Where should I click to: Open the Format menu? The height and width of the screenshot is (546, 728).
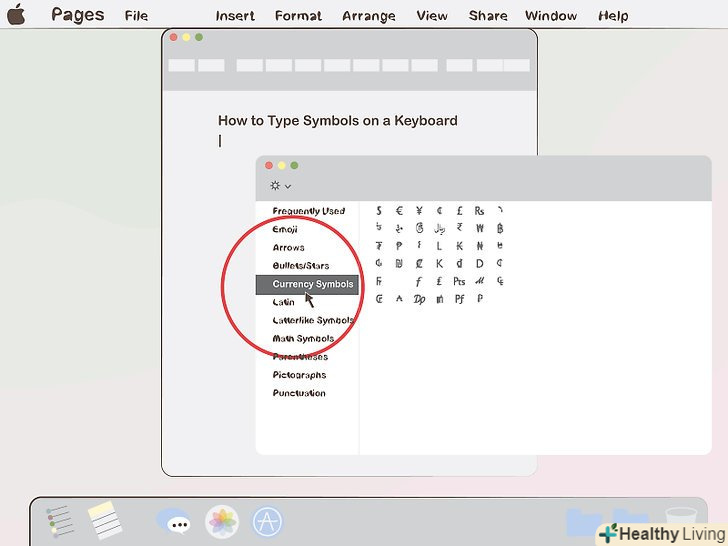[x=298, y=16]
